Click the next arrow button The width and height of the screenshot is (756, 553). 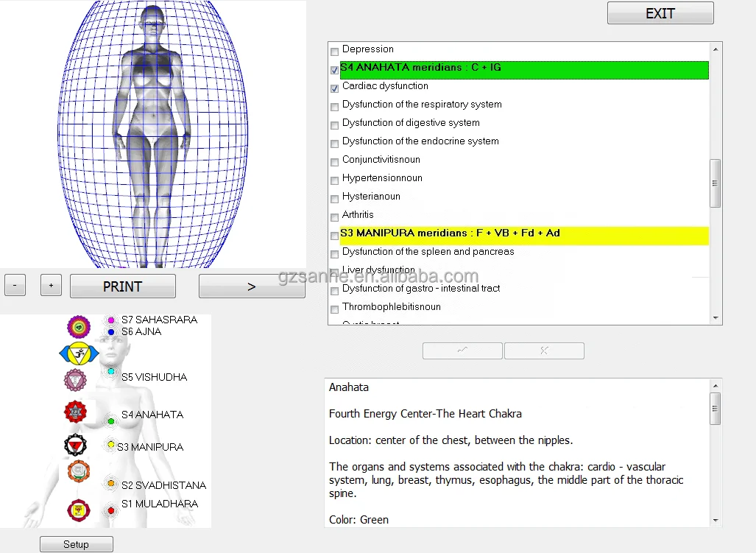pos(252,285)
